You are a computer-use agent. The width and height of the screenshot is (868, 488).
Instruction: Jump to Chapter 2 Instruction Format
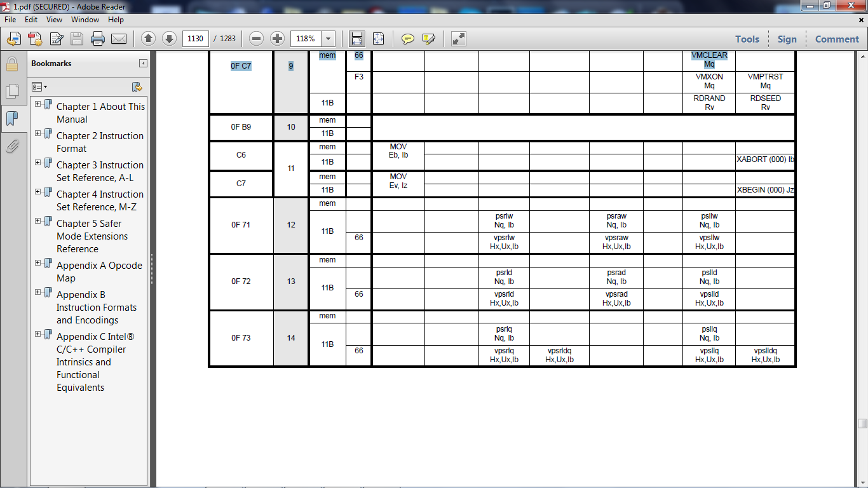pyautogui.click(x=100, y=142)
